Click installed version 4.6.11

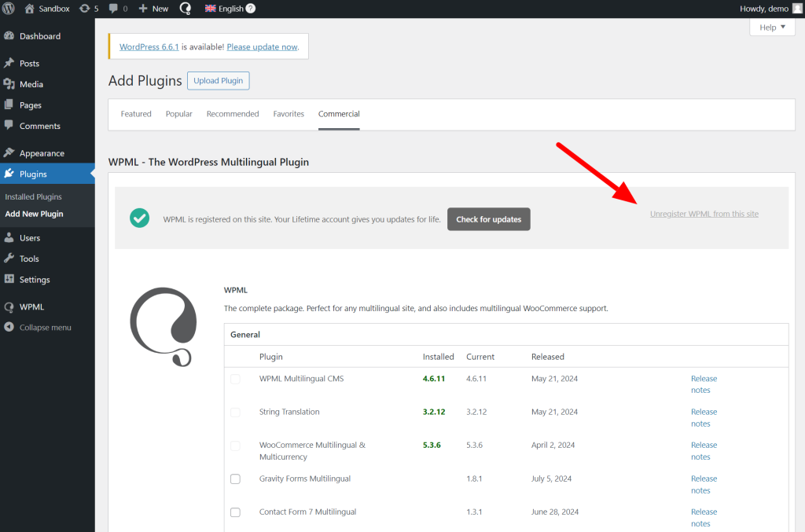(434, 379)
